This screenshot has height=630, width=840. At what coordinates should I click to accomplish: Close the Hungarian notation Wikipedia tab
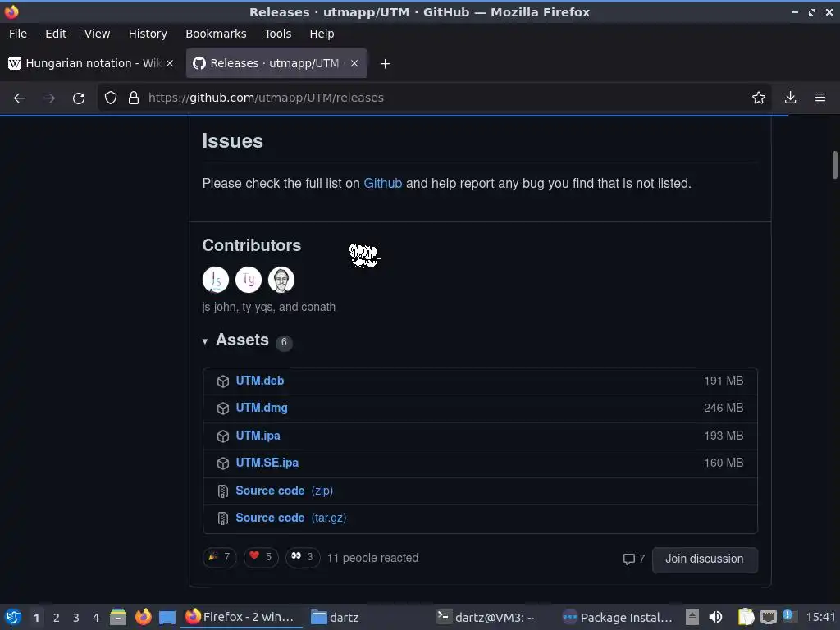170,63
